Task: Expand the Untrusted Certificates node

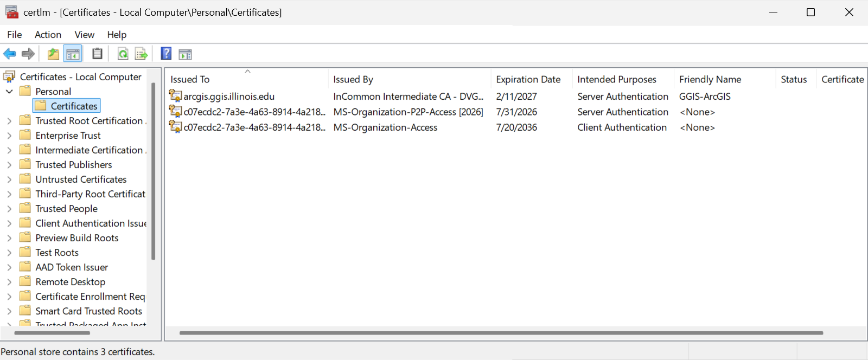Action: [9, 179]
